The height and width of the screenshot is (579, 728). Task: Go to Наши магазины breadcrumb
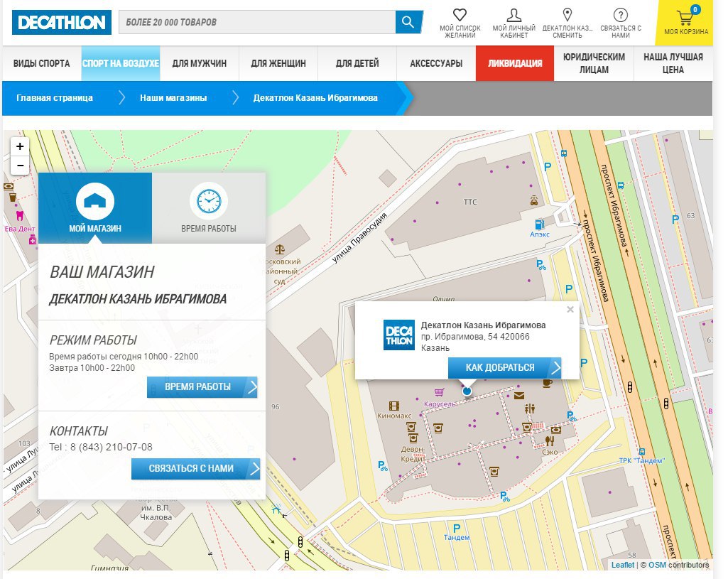(x=173, y=98)
